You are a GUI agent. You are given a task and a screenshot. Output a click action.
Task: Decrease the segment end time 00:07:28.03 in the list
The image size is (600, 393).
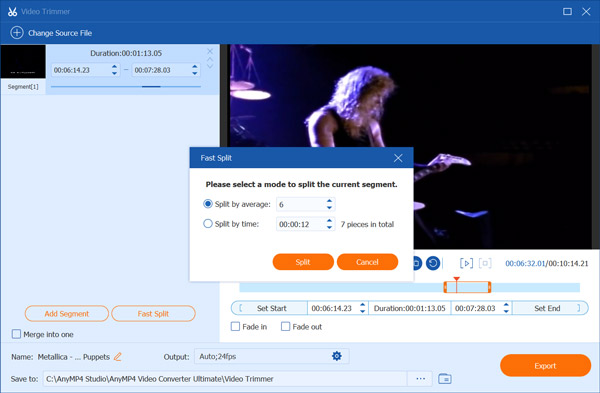click(x=195, y=73)
